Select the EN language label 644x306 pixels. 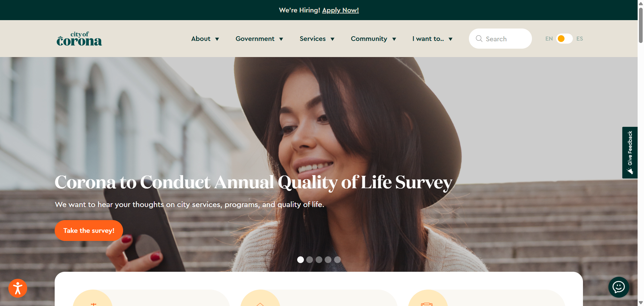(549, 39)
